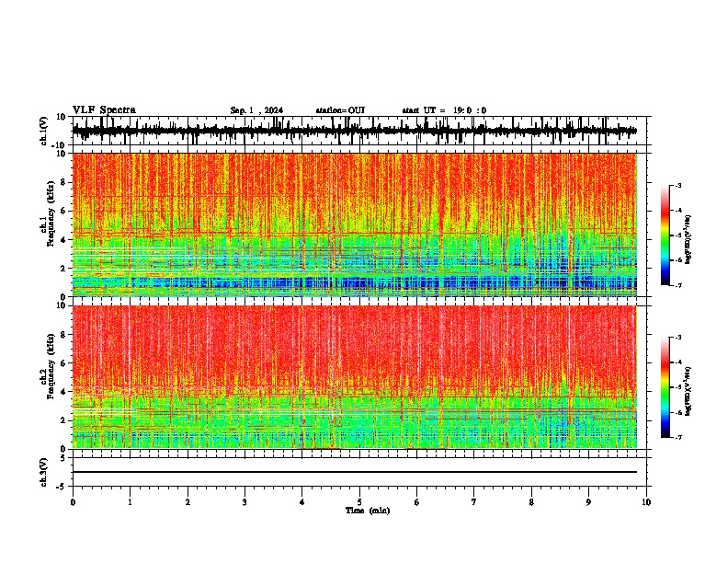The width and height of the screenshot is (728, 563).
Task: Click the ch.1 spectrogram color scale bar
Action: click(665, 236)
